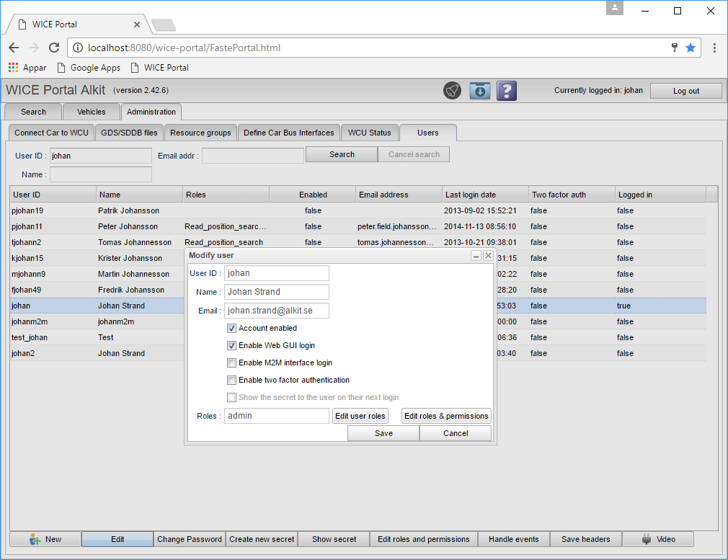This screenshot has height=560, width=728.
Task: Disable the Enable Web GUI login option
Action: click(x=231, y=345)
